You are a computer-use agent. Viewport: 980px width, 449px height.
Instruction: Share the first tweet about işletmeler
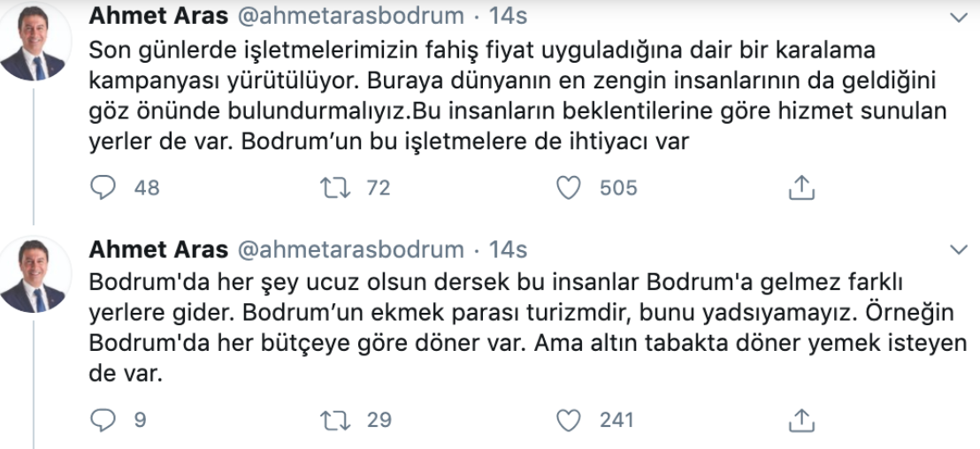click(x=800, y=187)
